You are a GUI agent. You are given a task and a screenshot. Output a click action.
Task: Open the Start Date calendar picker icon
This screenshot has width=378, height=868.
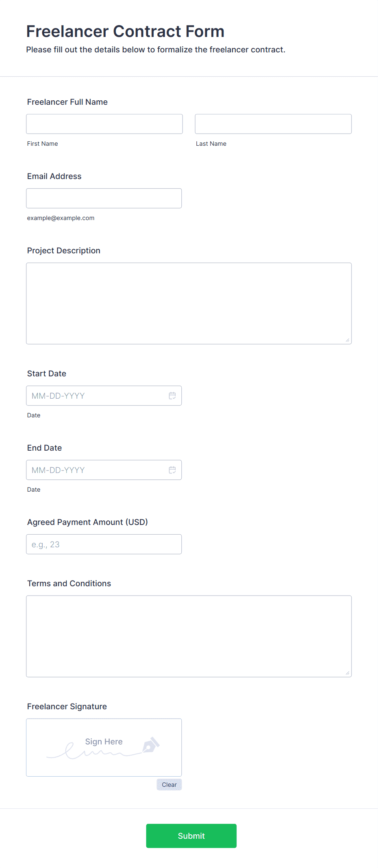coord(172,396)
